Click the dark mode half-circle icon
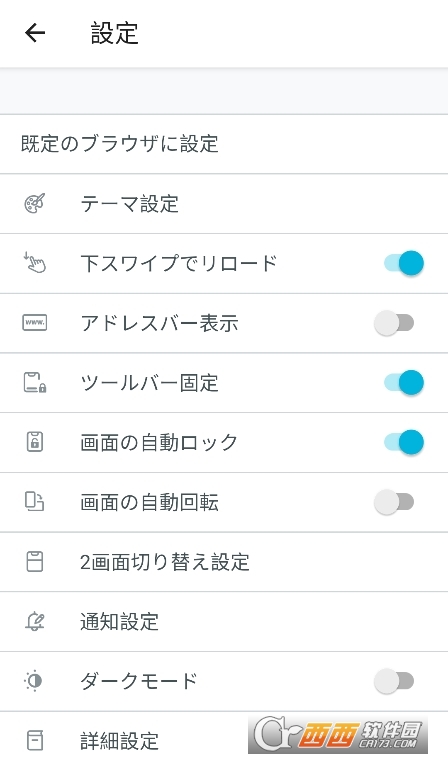The height and width of the screenshot is (764, 448). pyautogui.click(x=34, y=681)
